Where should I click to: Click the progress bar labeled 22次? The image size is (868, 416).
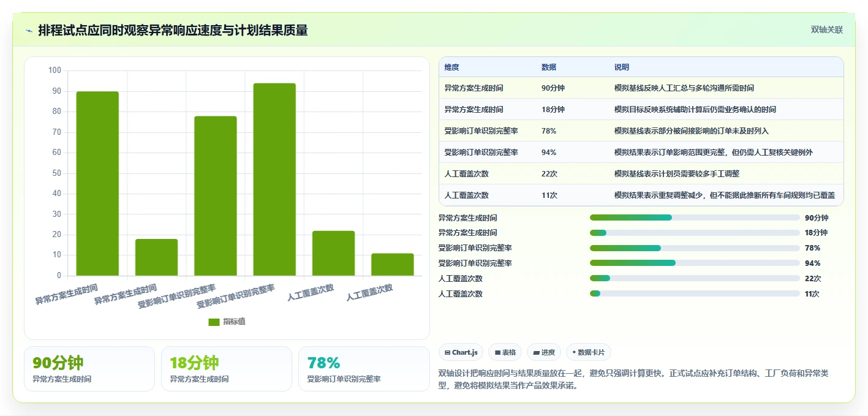[x=695, y=278]
